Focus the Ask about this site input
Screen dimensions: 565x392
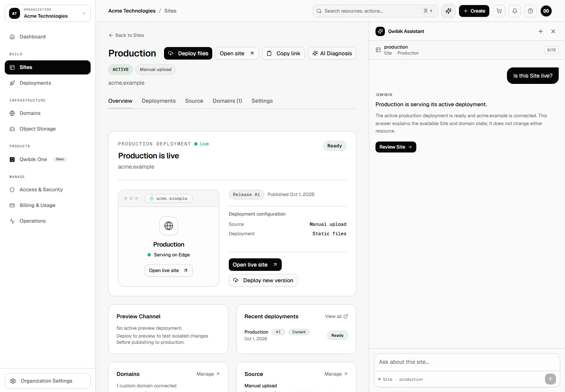(467, 362)
